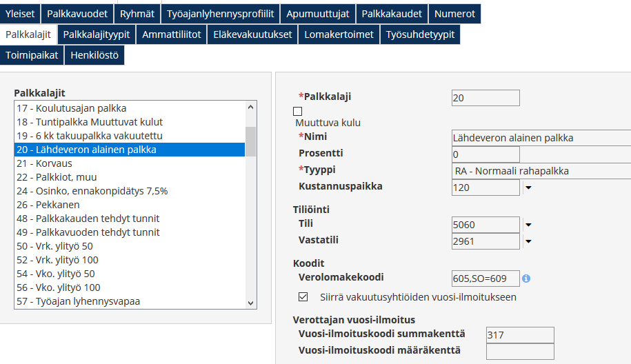
Task: Enable the Muuttuva kulu checkbox
Action: pos(298,111)
